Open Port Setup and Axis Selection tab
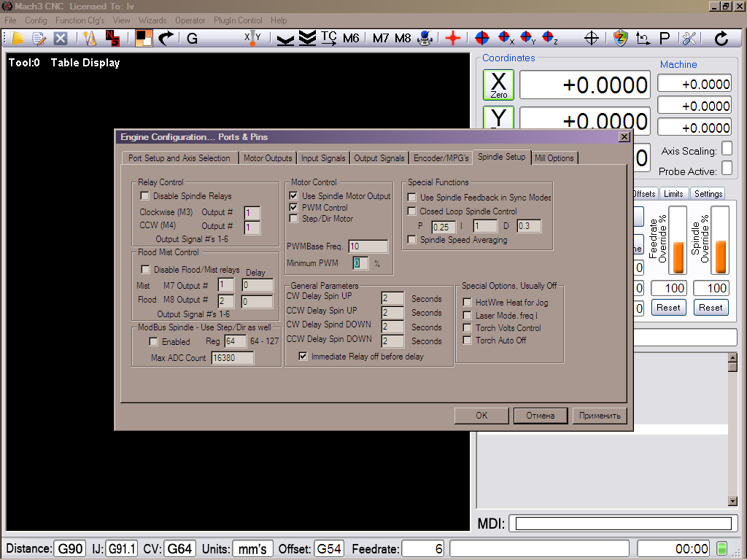The height and width of the screenshot is (560, 747). tap(179, 158)
